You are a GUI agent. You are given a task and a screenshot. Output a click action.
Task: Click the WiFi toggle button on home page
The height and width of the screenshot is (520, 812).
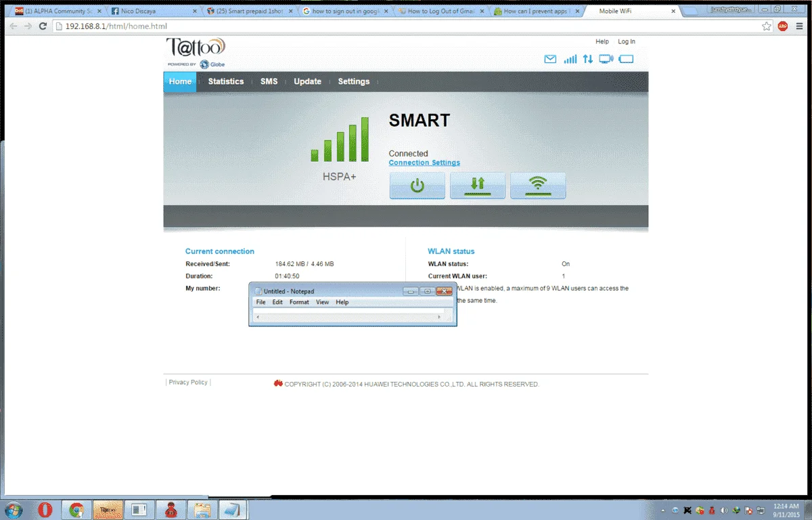coord(538,186)
